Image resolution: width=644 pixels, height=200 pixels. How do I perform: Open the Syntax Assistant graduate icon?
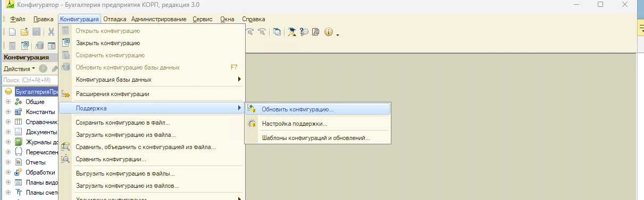pos(292,32)
